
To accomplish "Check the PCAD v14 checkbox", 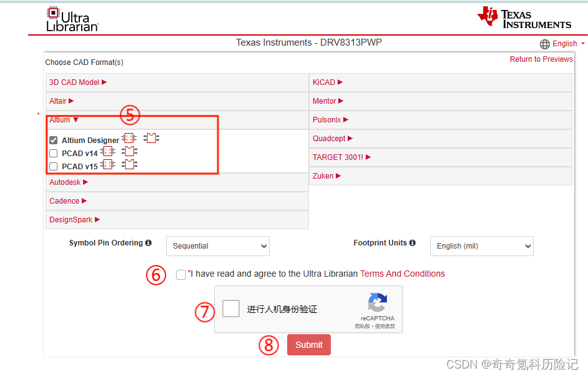I will 54,154.
